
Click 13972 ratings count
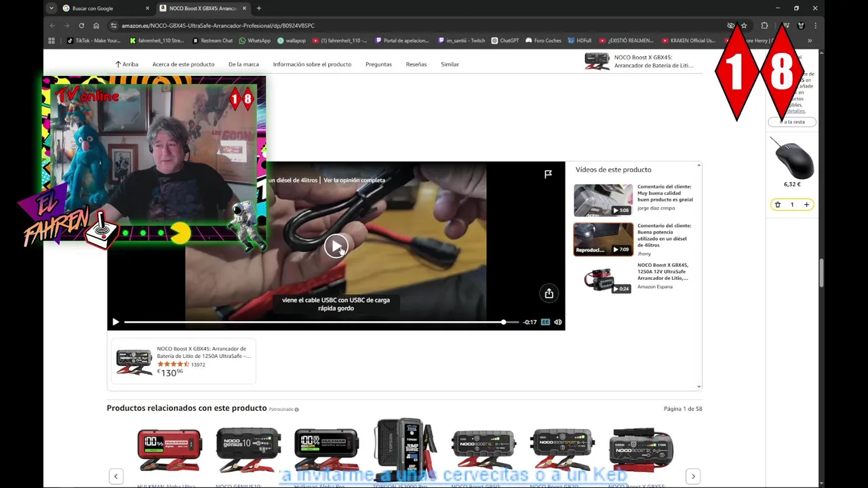coord(198,365)
